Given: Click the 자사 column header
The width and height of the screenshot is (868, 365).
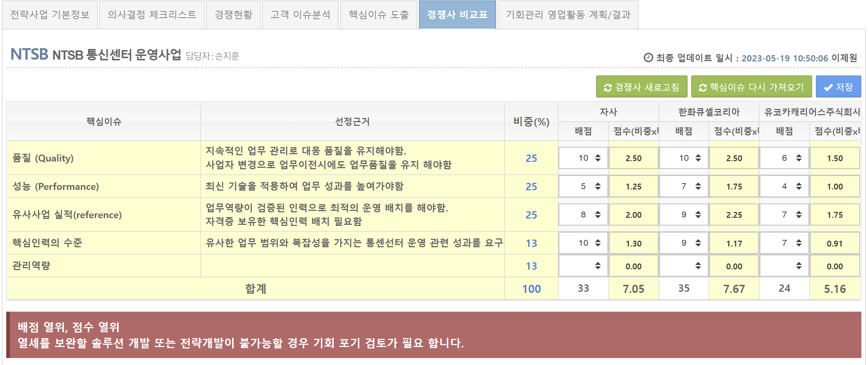Looking at the screenshot, I should (609, 112).
